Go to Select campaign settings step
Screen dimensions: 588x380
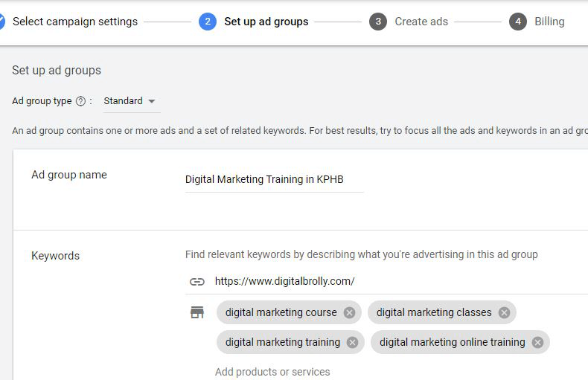tap(75, 22)
